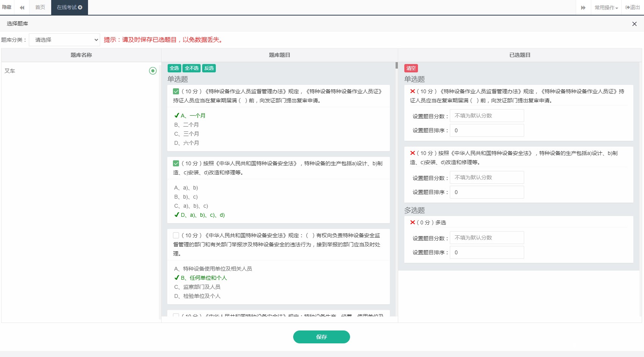Remove the 多选 question with red X
644x357 pixels.
(x=413, y=222)
